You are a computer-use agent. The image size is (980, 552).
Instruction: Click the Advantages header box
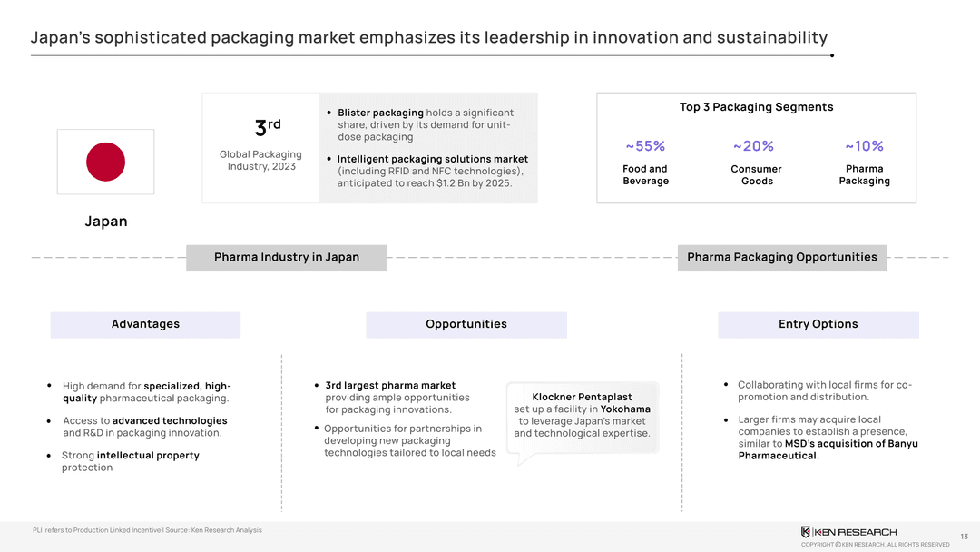145,325
